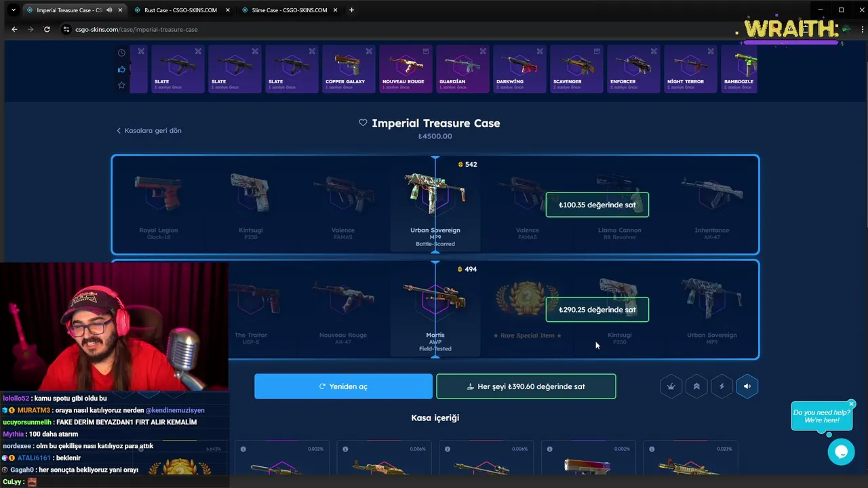Open the Copper Galaxy drop card
The width and height of the screenshot is (868, 488).
coord(349,69)
